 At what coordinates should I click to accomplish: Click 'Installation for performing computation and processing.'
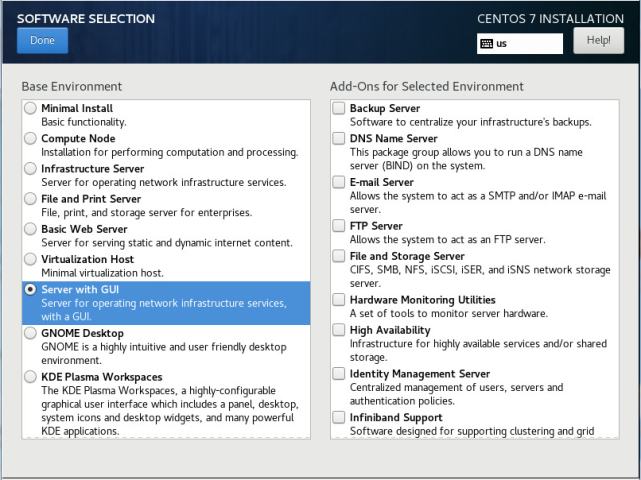tap(170, 153)
